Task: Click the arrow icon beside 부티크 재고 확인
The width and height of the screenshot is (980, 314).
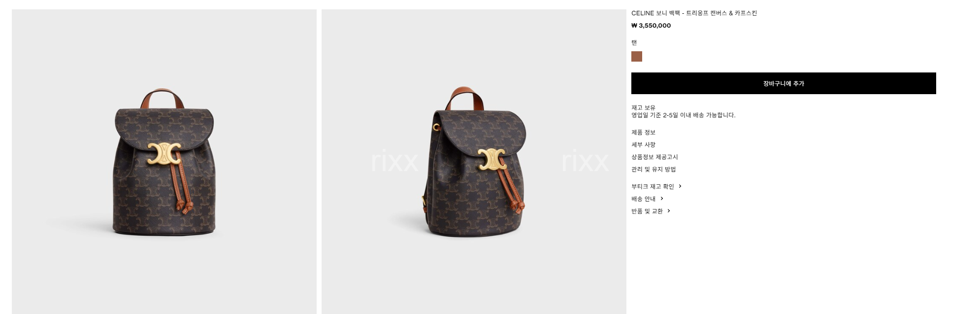Action: [x=680, y=186]
